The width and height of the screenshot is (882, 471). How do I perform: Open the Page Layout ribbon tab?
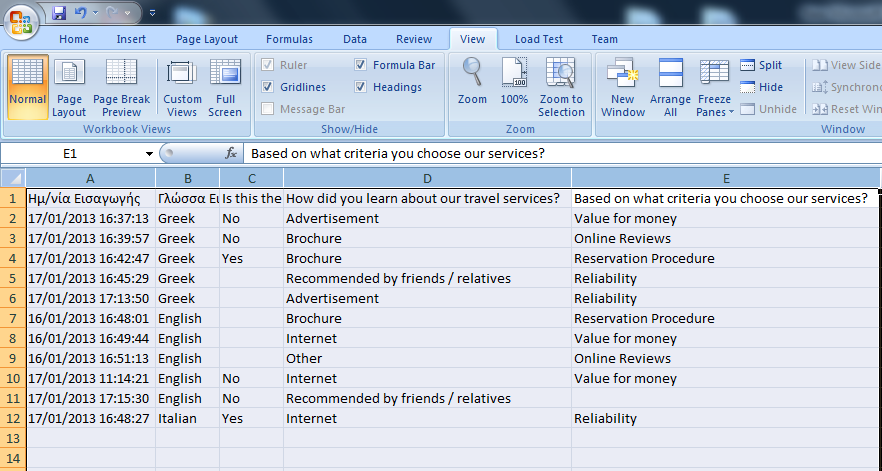tap(207, 39)
